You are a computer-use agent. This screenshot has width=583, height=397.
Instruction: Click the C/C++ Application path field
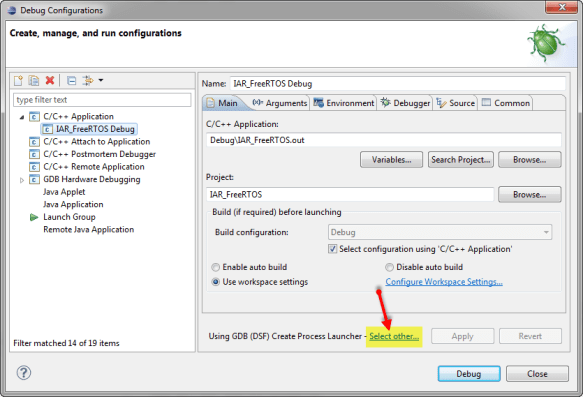(384, 140)
